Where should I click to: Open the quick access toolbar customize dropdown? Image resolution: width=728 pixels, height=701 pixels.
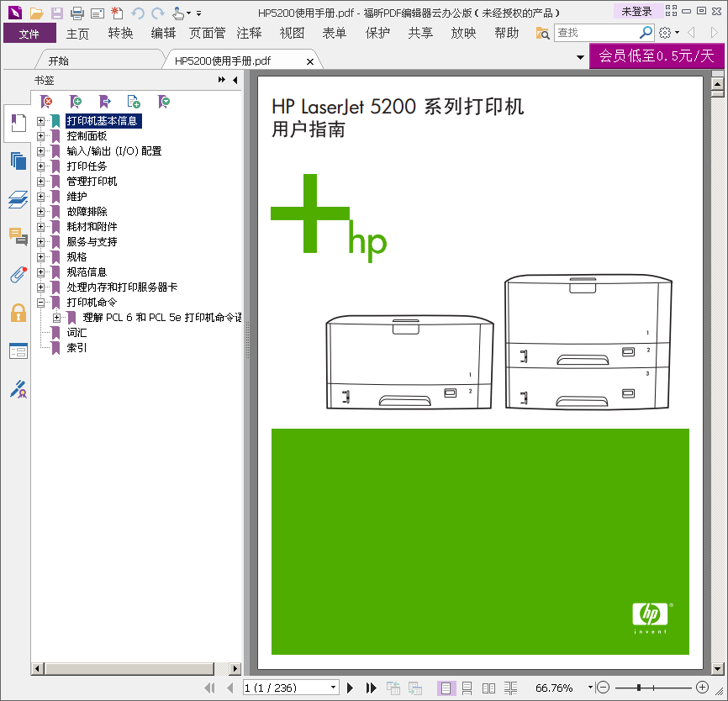198,13
